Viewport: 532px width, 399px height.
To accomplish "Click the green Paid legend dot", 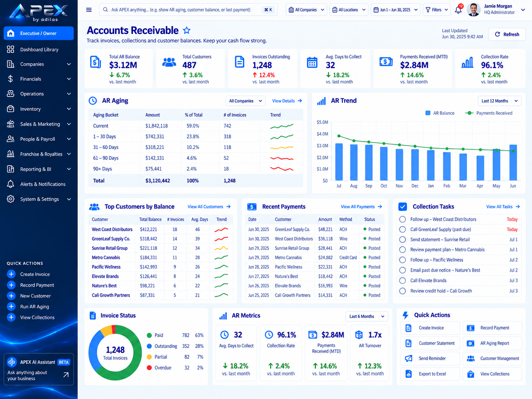I will (149, 335).
